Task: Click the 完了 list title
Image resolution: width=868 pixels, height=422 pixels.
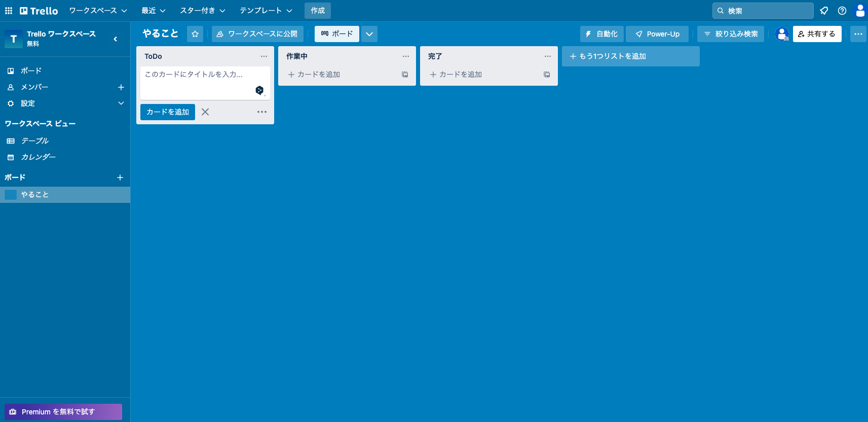Action: [435, 56]
